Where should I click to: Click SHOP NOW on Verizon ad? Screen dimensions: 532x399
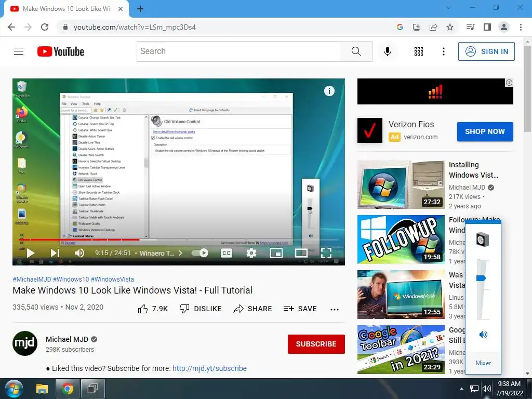tap(485, 131)
